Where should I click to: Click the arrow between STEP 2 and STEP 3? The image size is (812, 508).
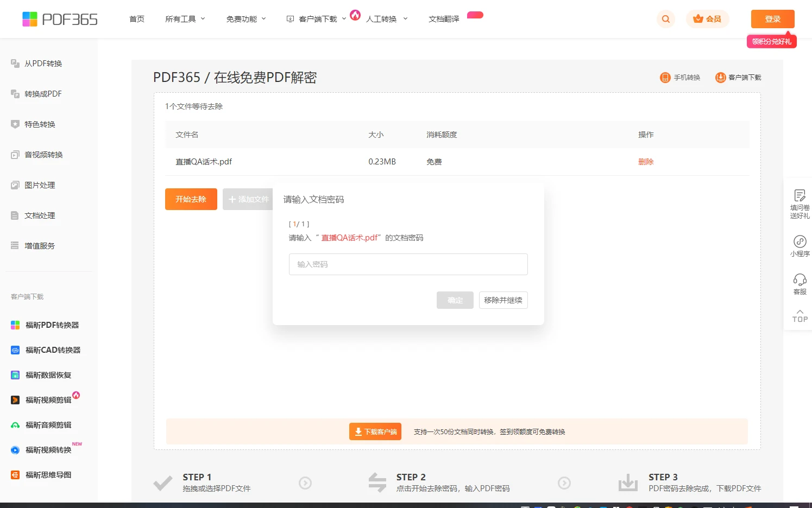[x=564, y=482]
